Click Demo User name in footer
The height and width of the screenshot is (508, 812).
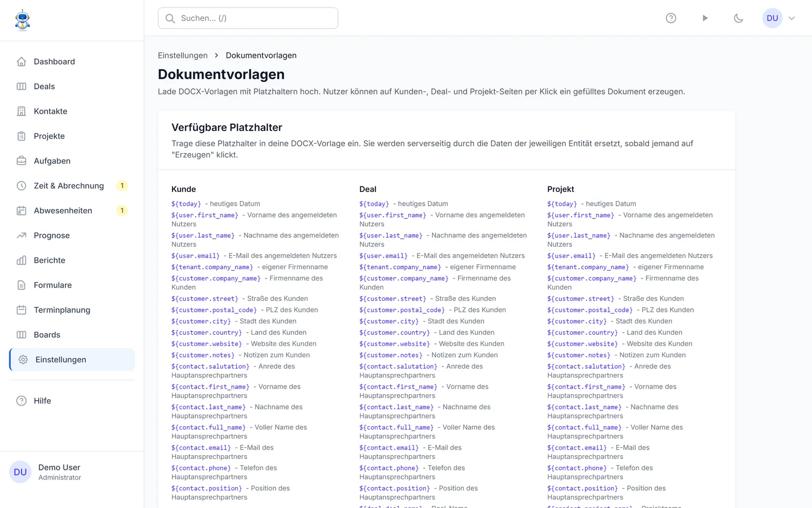pyautogui.click(x=59, y=467)
